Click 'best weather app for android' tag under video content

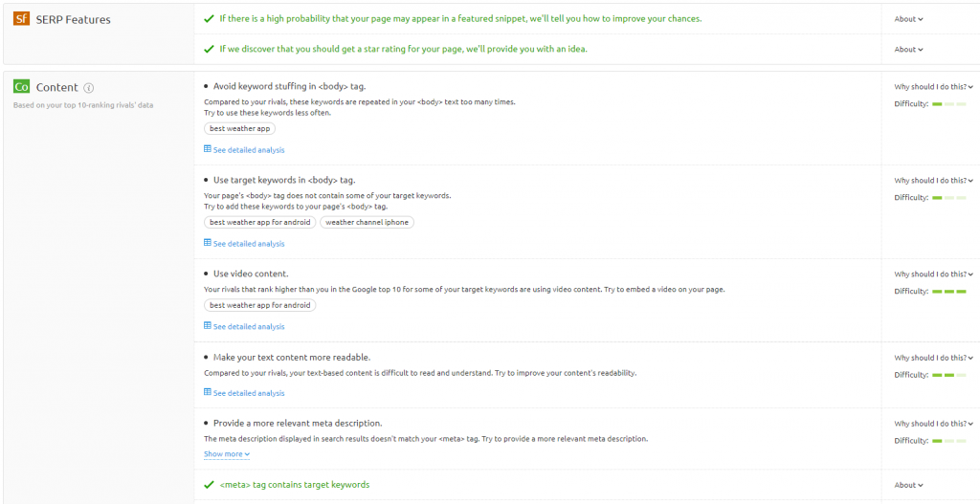point(260,305)
